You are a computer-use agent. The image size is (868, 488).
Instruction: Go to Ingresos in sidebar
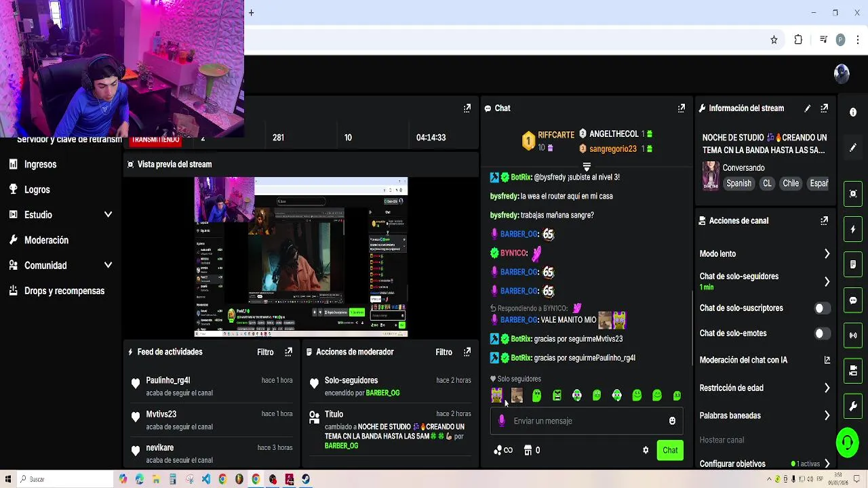click(x=40, y=164)
